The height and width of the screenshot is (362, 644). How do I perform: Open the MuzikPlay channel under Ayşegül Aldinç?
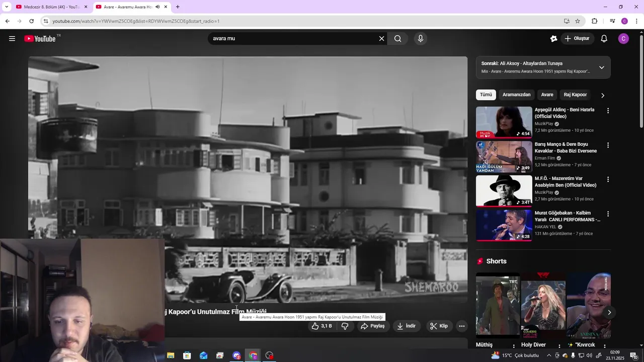point(544,124)
